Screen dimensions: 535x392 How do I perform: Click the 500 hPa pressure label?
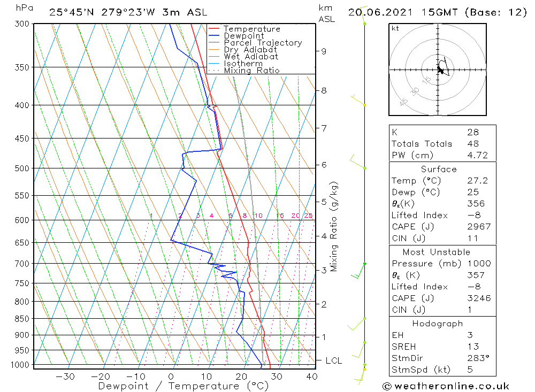tap(22, 168)
